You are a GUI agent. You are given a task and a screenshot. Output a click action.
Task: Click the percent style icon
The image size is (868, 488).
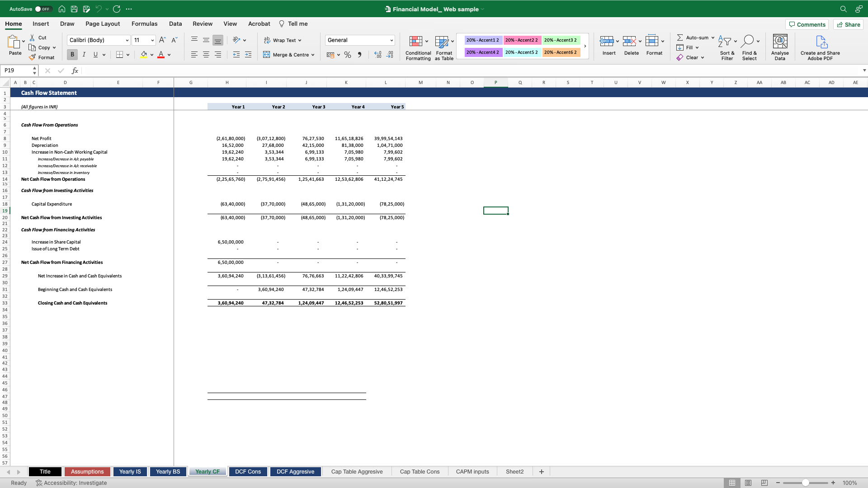click(x=347, y=55)
